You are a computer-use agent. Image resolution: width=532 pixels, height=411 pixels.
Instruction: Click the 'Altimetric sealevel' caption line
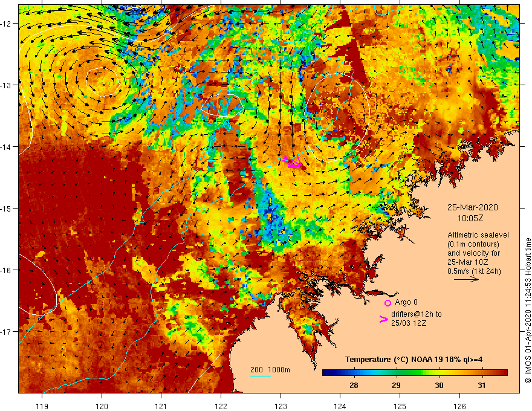point(478,235)
